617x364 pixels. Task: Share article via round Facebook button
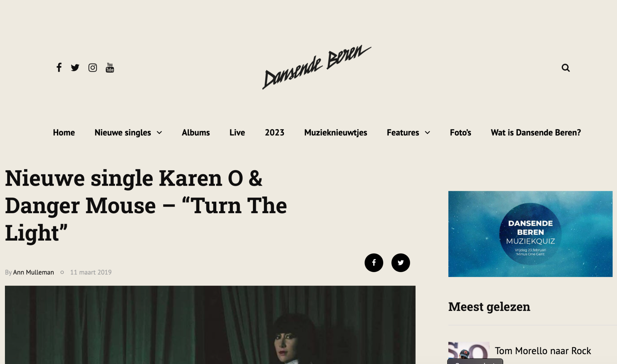[x=374, y=263]
